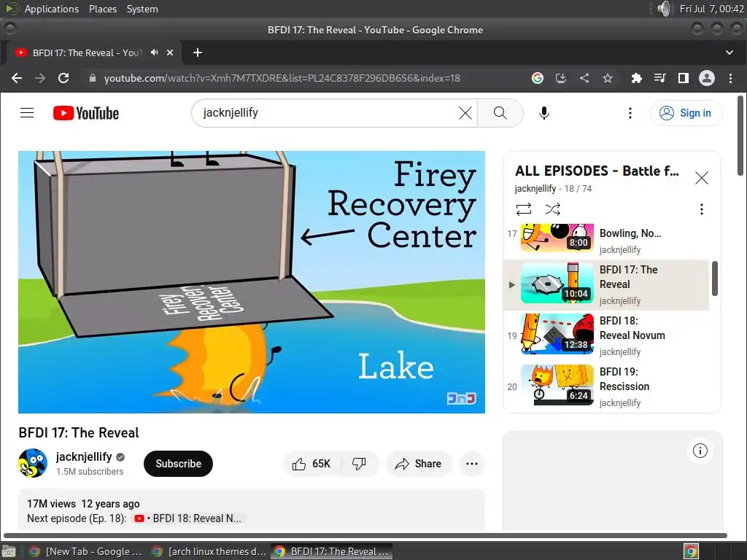Viewport: 747px width, 560px height.
Task: Go forward in browser history
Action: click(x=40, y=78)
